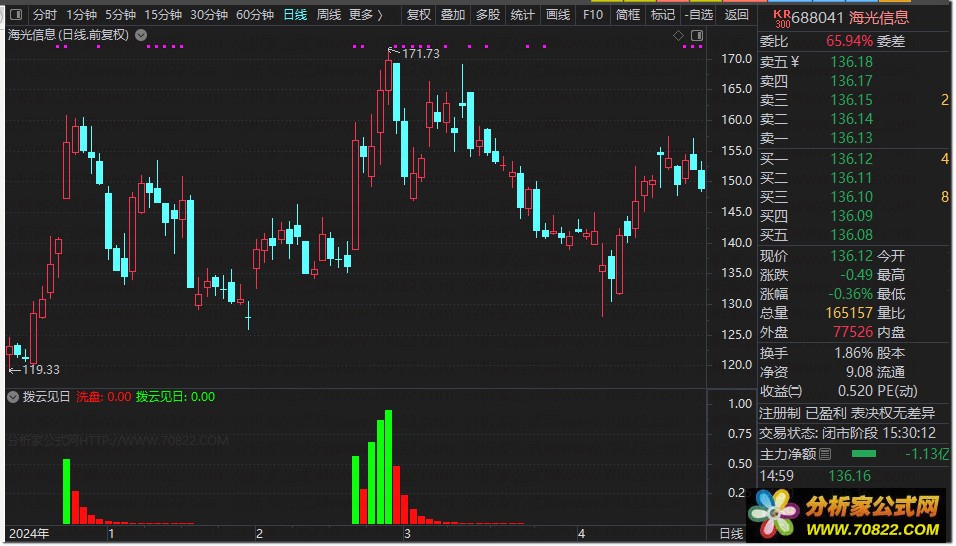956x546 pixels.
Task: Click 买二 price 136.11
Action: pos(851,178)
